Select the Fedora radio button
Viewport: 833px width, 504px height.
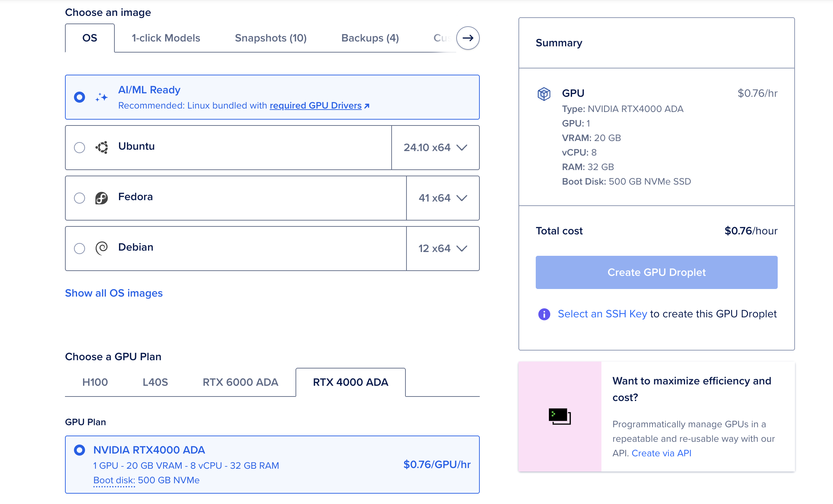[x=79, y=198]
